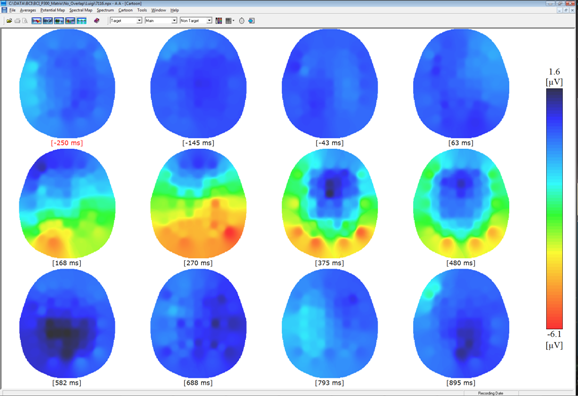Close the inner Cartoon document window

(x=572, y=10)
